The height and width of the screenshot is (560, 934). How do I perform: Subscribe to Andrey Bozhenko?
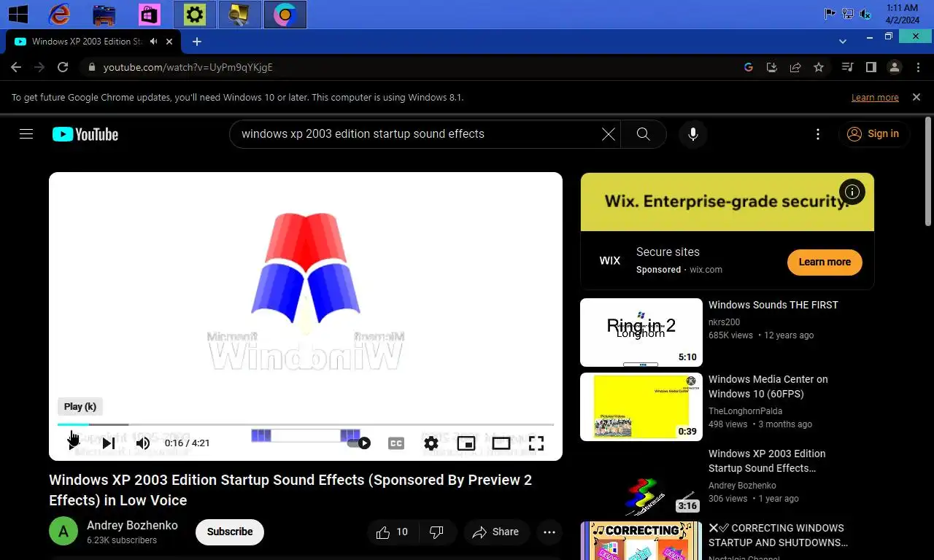click(230, 532)
